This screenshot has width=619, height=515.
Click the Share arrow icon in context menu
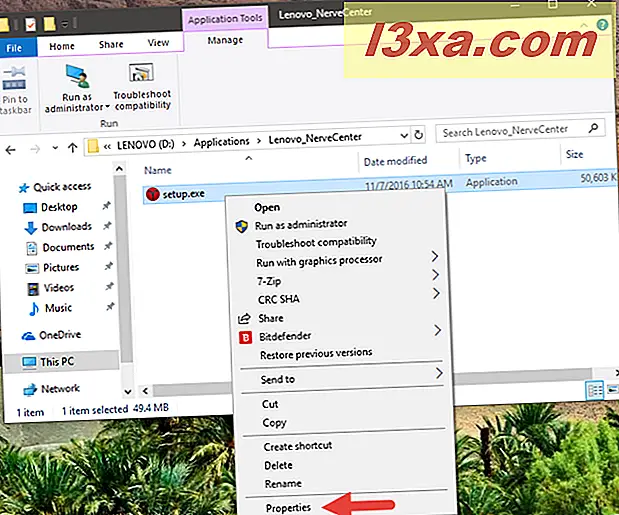coord(244,318)
